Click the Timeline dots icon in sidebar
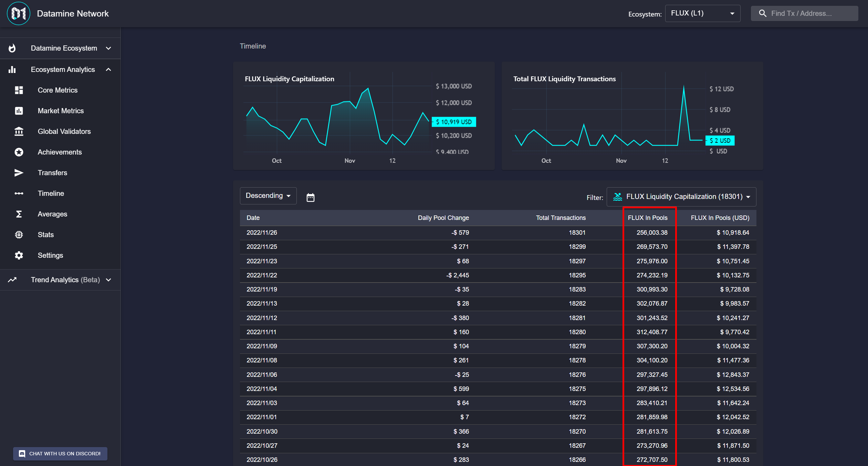Viewport: 868px width, 466px height. pos(19,193)
